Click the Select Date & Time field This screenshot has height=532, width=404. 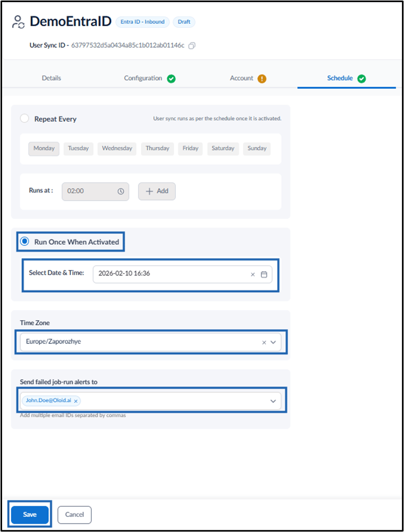tap(183, 274)
